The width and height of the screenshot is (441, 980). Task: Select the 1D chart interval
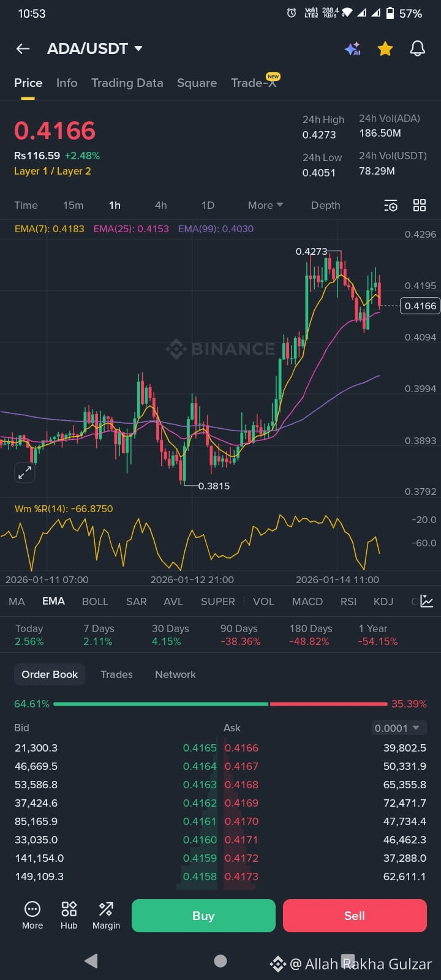[208, 205]
